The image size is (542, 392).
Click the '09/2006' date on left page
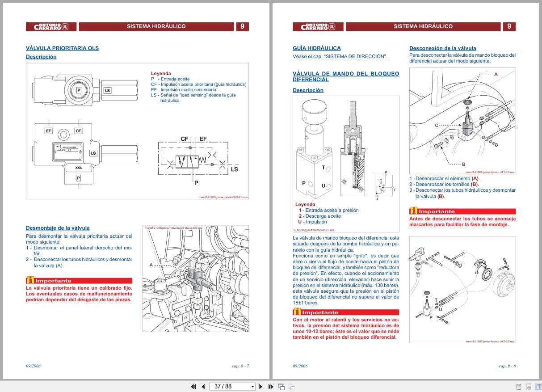click(x=33, y=366)
